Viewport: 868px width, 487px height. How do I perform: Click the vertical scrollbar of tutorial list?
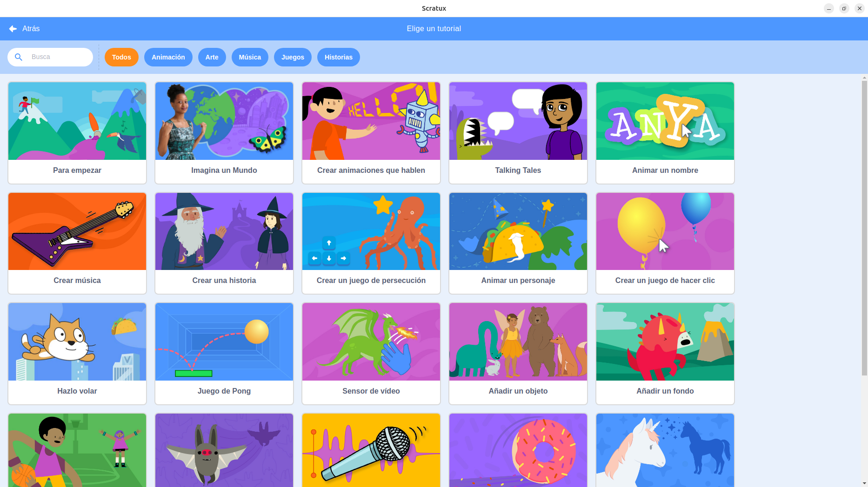coord(864,228)
